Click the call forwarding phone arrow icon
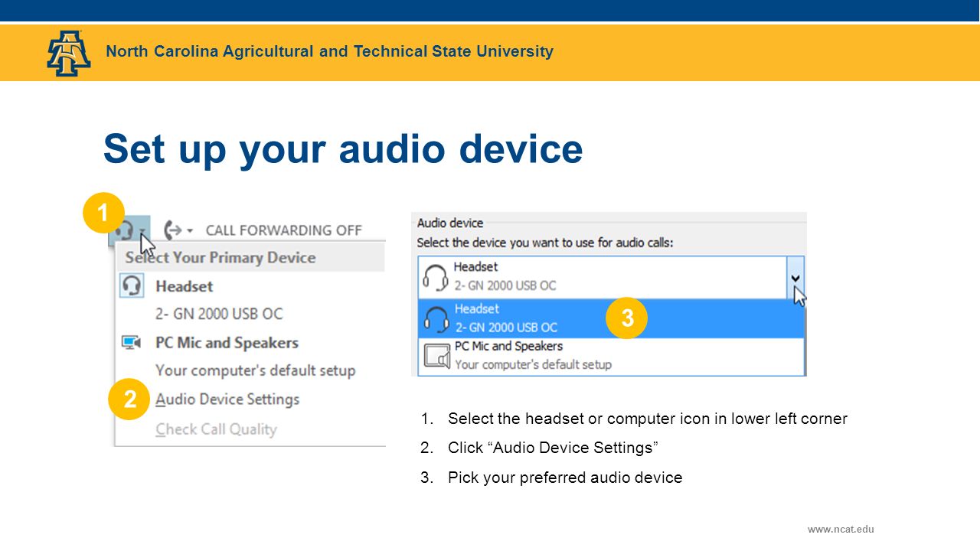 174,230
